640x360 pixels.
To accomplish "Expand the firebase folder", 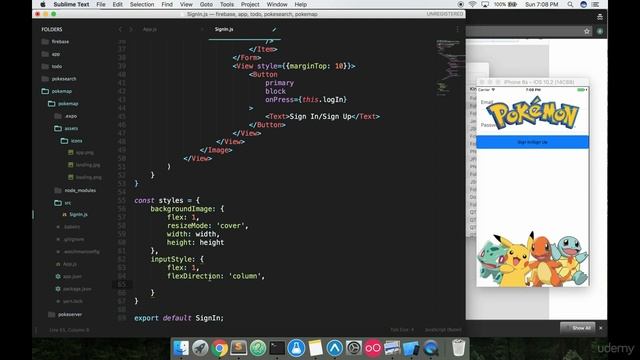I will (x=56, y=42).
